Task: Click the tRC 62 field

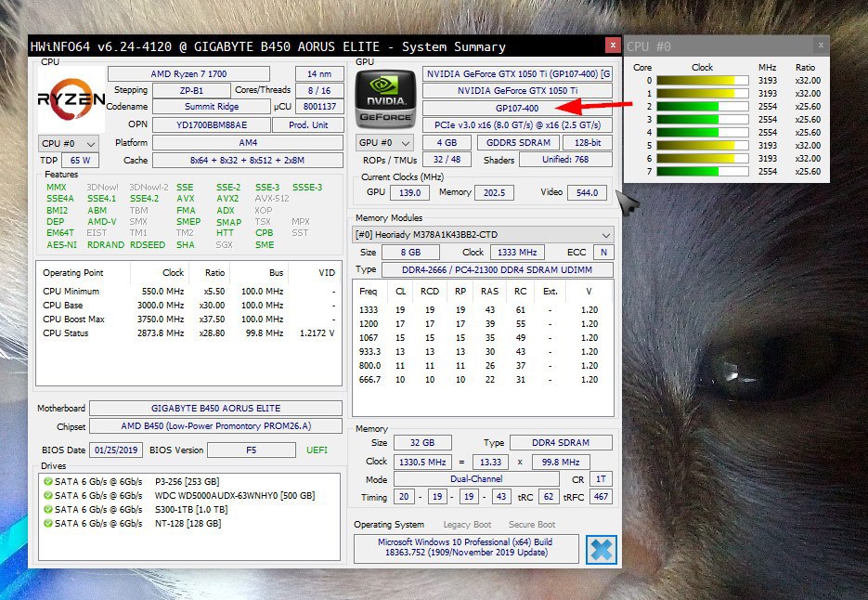Action: point(548,497)
